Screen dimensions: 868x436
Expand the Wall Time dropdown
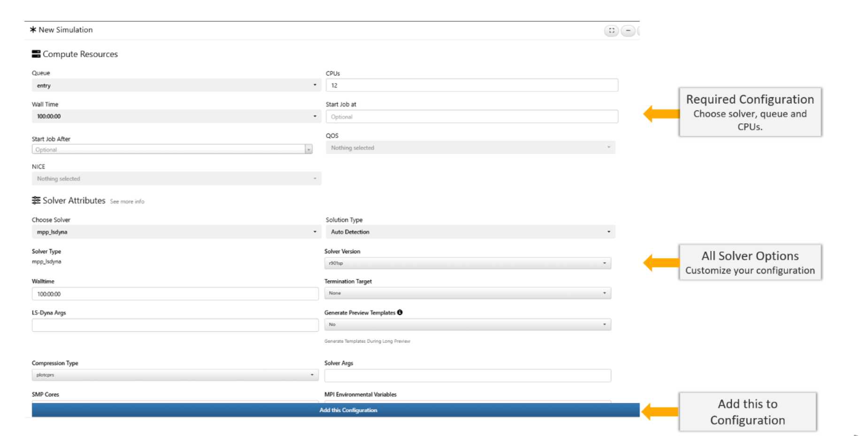coord(176,116)
